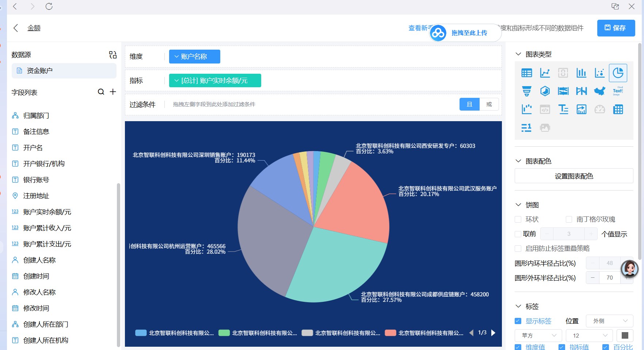644x350 pixels.
Task: Select the sankey flow chart type icon
Action: (x=563, y=91)
